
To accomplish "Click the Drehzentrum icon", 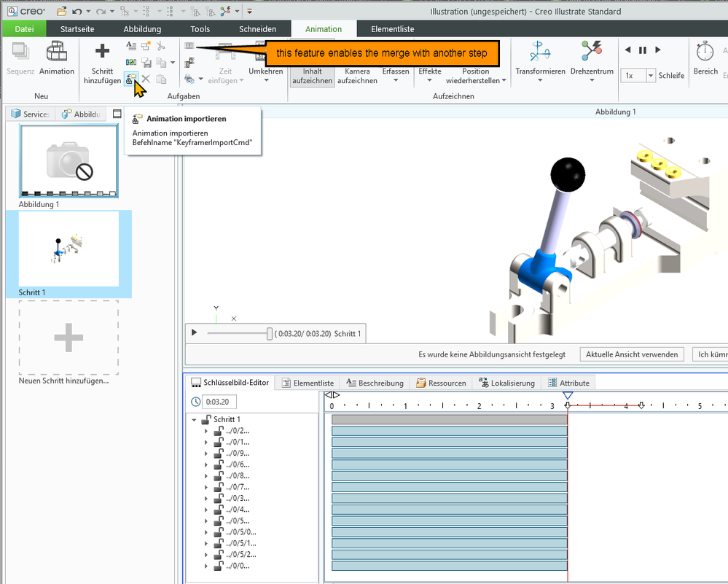I will (591, 51).
